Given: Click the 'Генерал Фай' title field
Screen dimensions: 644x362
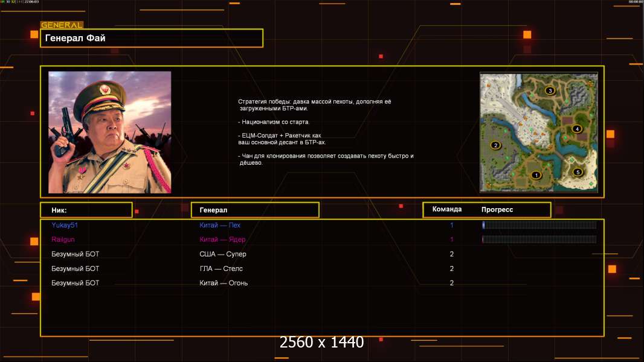Looking at the screenshot, I should 152,38.
